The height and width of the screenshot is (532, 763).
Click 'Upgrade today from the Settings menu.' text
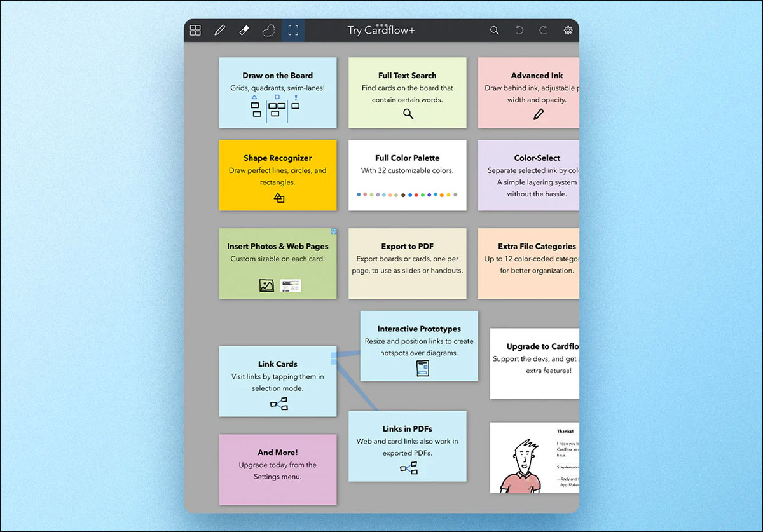pos(278,470)
